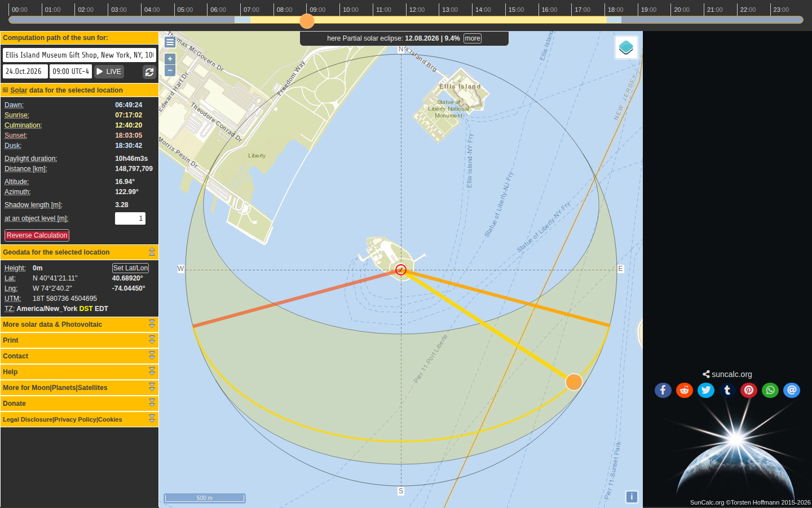Click the orange sun position marker
Screen dimensions: 812x508
573,382
